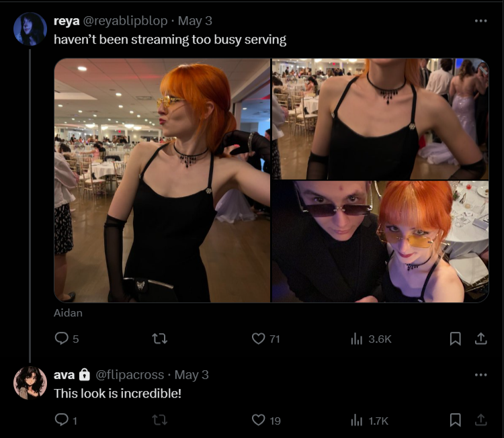Bookmark ava's reply
504x438 pixels.
[455, 420]
